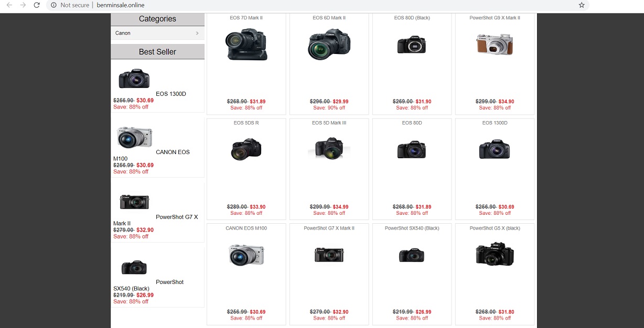This screenshot has height=328, width=644.
Task: Open PowerShot G5 X (black) title
Action: (x=495, y=228)
